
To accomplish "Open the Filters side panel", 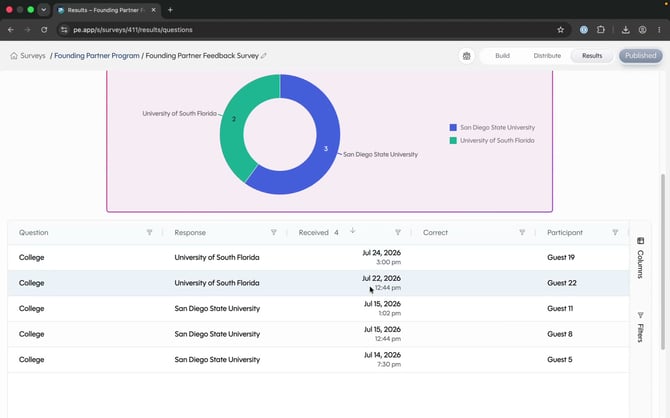I will coord(640,327).
